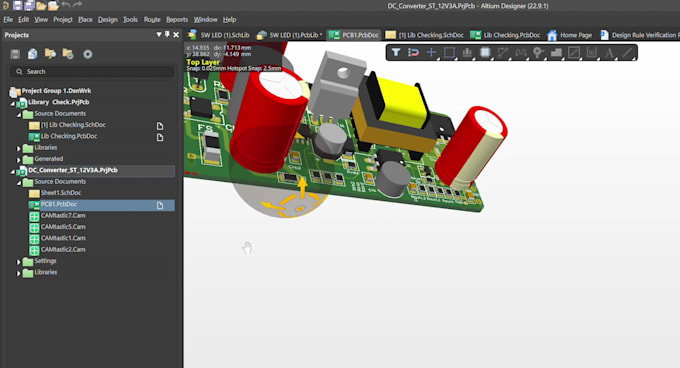Click the Undo arrow
This screenshot has width=680, height=368.
click(x=66, y=5)
